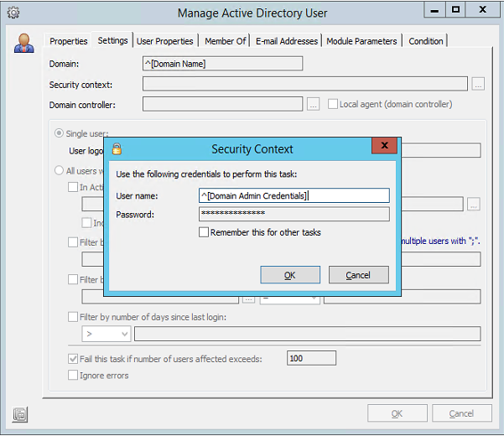504x436 pixels.
Task: Open the Security context browse button
Action: coord(478,84)
